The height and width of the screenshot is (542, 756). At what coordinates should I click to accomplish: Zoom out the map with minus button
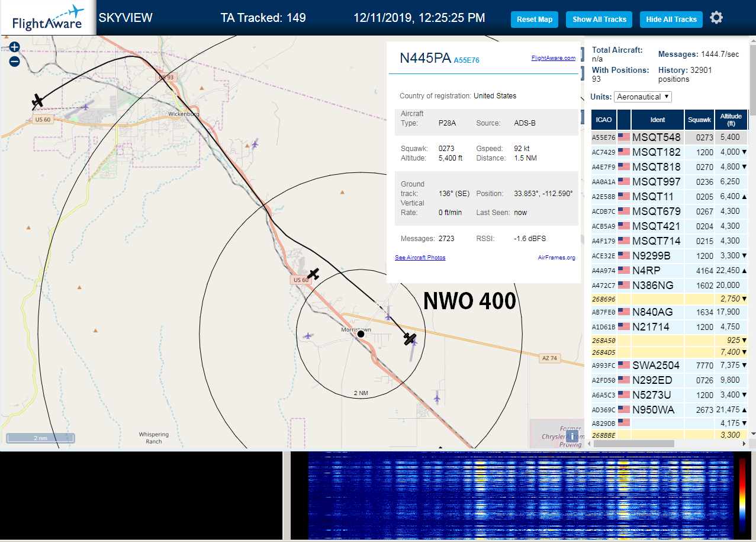[x=15, y=61]
